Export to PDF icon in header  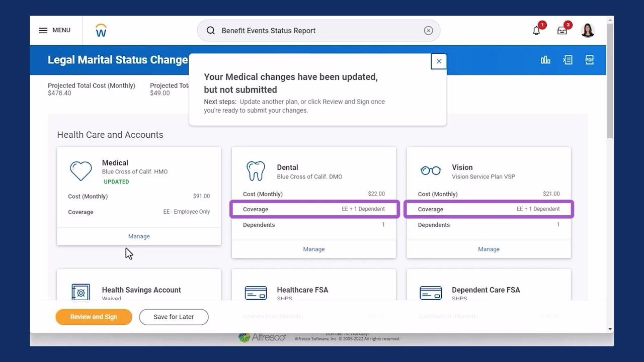tap(590, 60)
